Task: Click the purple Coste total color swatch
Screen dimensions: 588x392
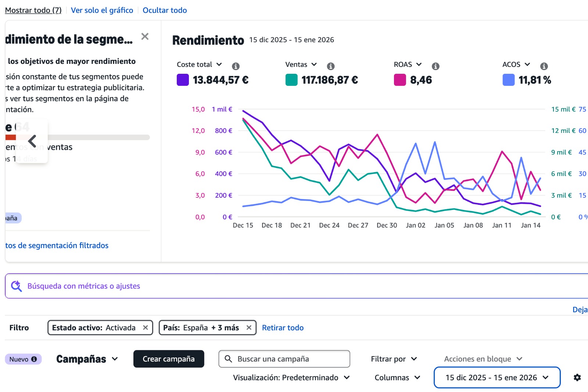Action: (183, 80)
